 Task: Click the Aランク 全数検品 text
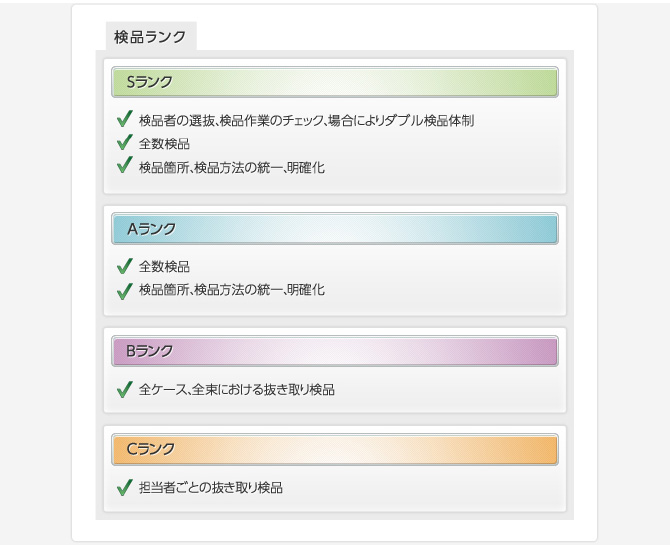point(164,267)
